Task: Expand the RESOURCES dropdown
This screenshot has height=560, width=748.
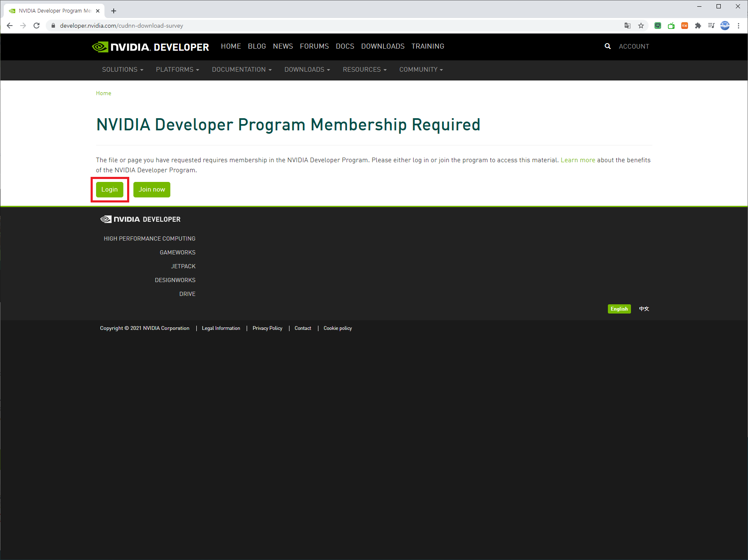Action: coord(365,70)
